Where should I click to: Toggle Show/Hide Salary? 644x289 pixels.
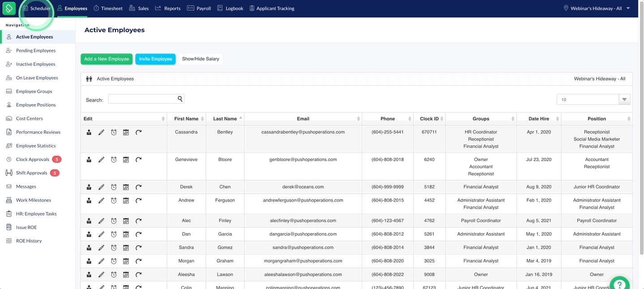(x=201, y=59)
